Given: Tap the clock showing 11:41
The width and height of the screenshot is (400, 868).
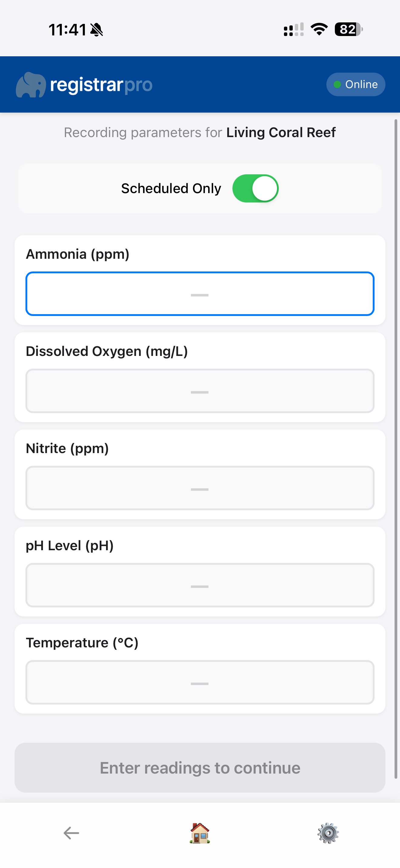Looking at the screenshot, I should (68, 30).
